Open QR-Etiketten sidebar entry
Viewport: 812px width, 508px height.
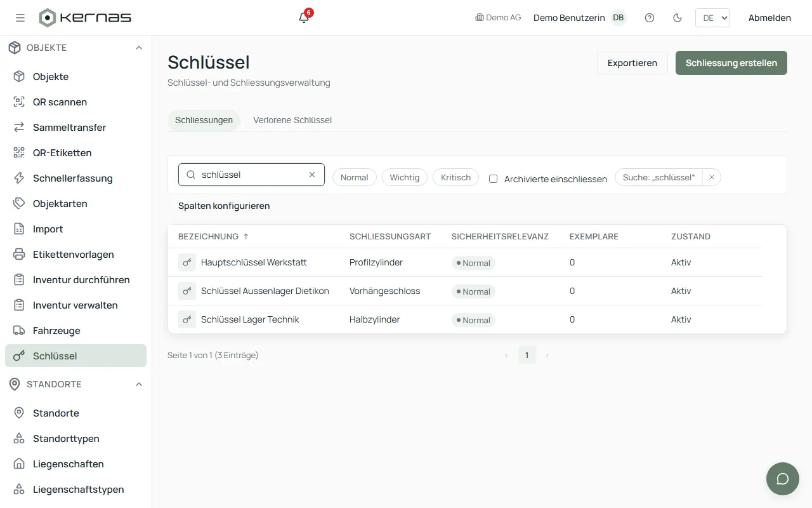(75, 152)
